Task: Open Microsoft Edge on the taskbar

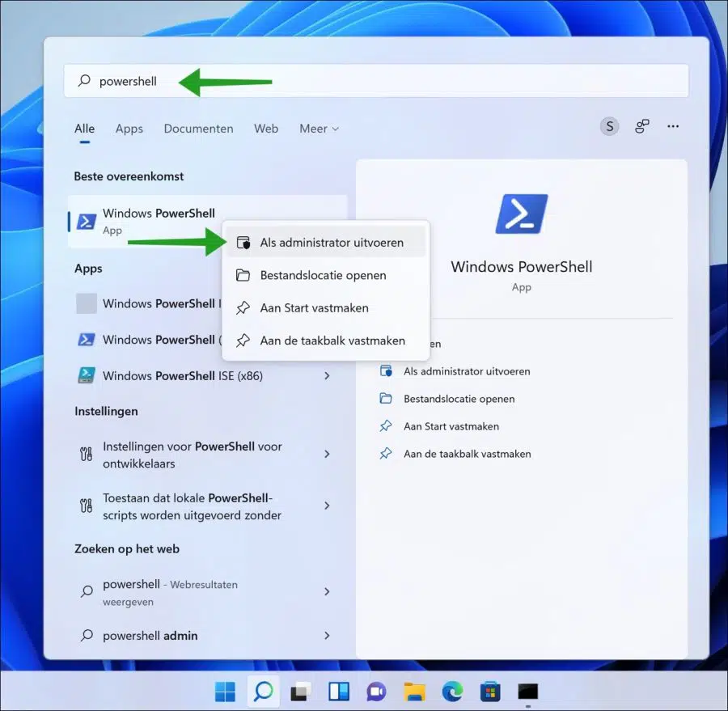Action: (x=452, y=692)
